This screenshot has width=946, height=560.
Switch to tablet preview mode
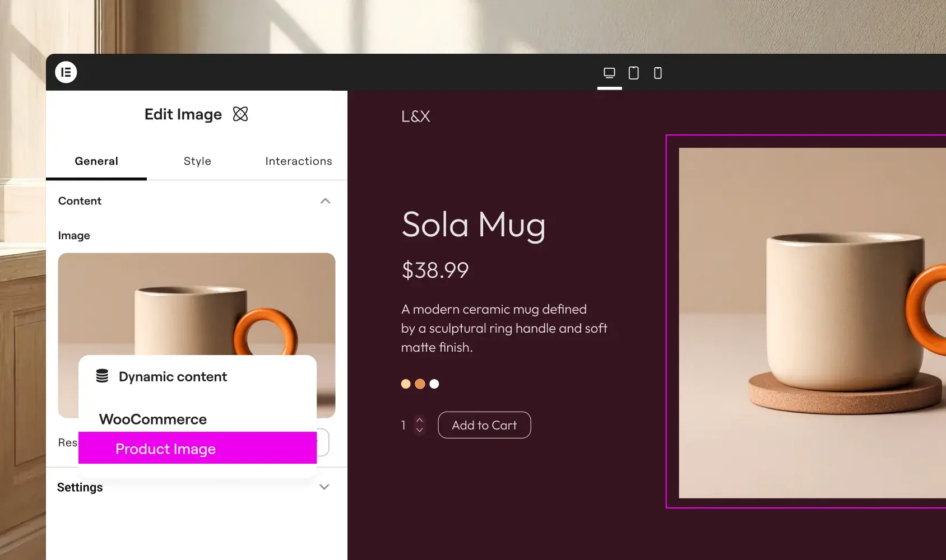(633, 73)
